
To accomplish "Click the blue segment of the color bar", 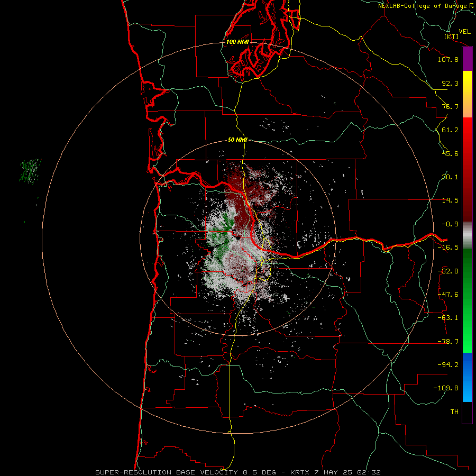I will [467, 377].
